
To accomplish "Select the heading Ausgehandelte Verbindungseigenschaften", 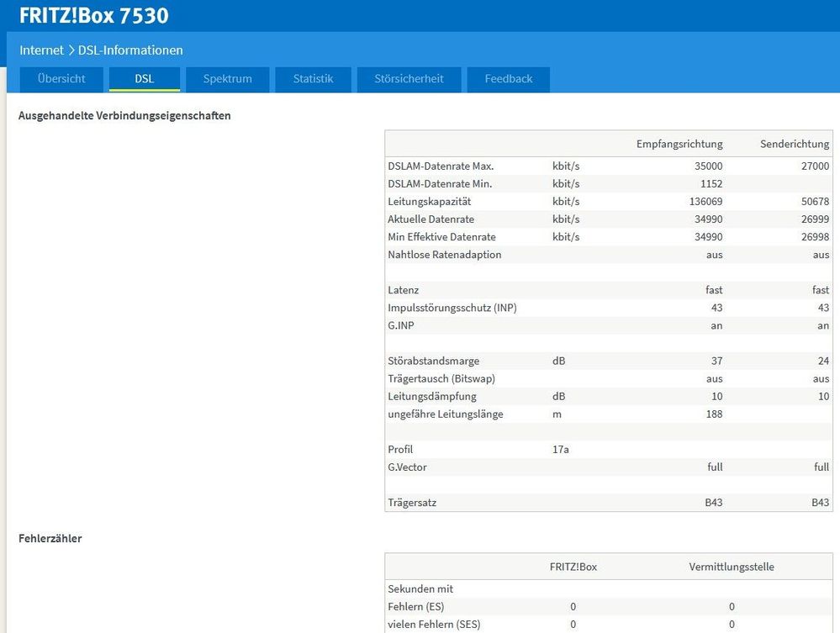I will tap(124, 116).
